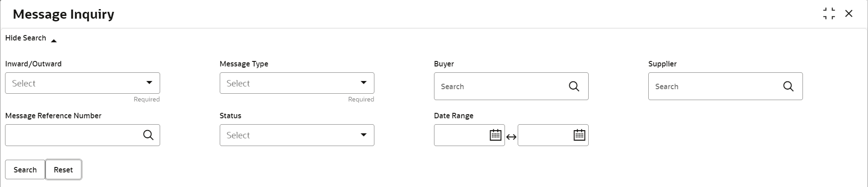Image resolution: width=868 pixels, height=187 pixels.
Task: Click the date range double-arrow separator
Action: (x=511, y=137)
